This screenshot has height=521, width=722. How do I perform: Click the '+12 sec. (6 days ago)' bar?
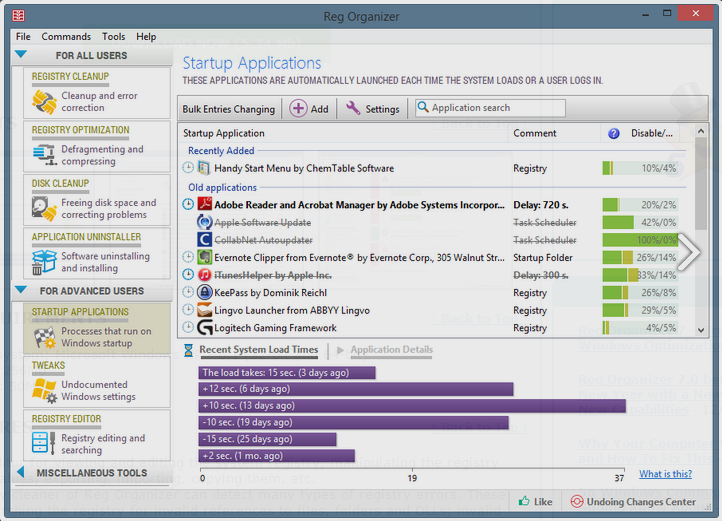click(356, 389)
